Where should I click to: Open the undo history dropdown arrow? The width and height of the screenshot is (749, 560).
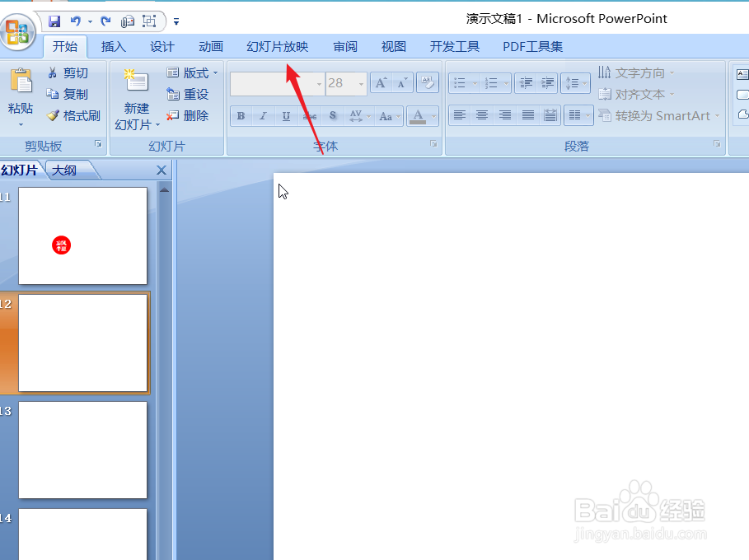[90, 21]
